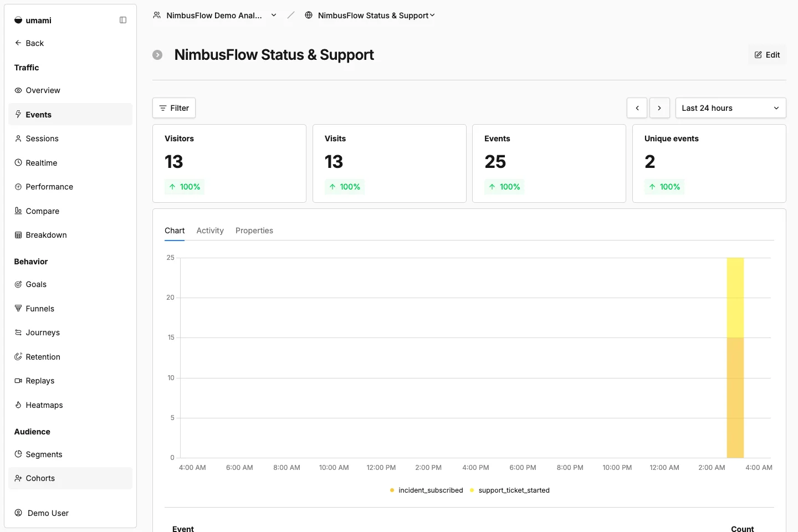This screenshot has width=798, height=532.
Task: Click the Breakdown table icon
Action: tap(18, 235)
